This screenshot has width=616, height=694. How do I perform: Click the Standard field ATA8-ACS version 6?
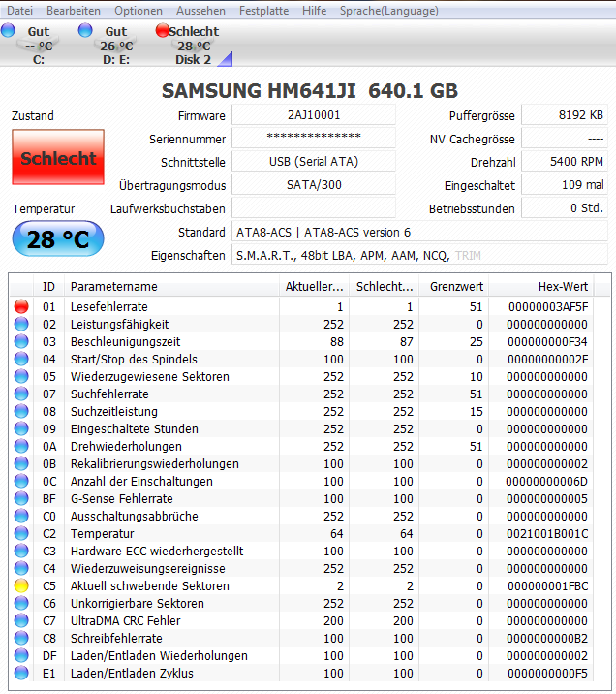pyautogui.click(x=419, y=232)
